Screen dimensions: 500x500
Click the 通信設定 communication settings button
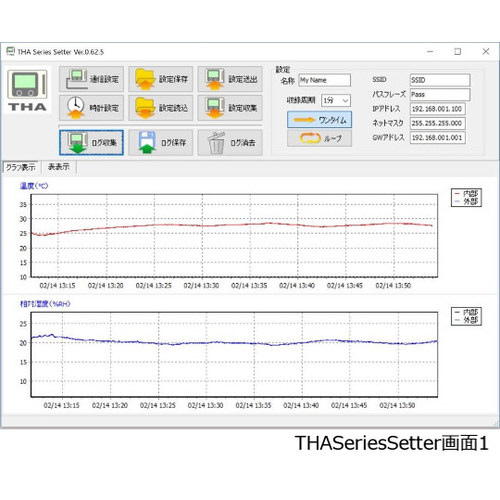(x=91, y=79)
